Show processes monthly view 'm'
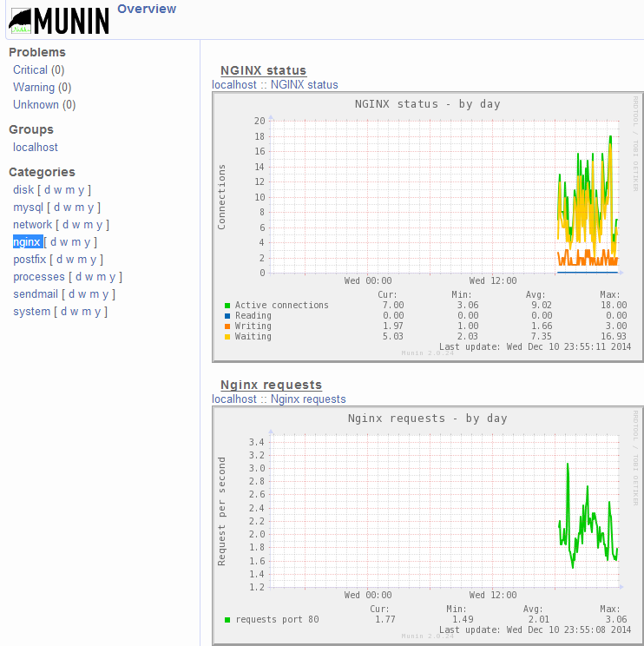Image resolution: width=644 pixels, height=646 pixels. pos(102,276)
